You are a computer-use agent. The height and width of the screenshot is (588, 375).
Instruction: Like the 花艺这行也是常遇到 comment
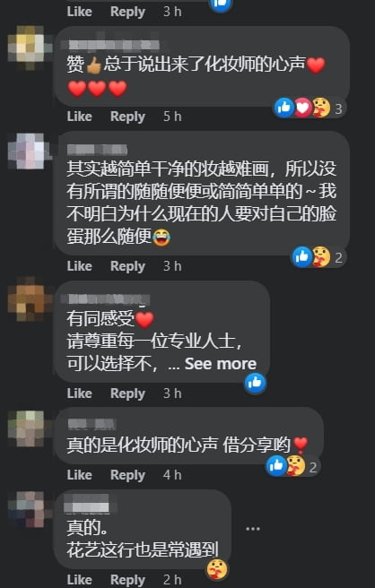click(x=79, y=580)
